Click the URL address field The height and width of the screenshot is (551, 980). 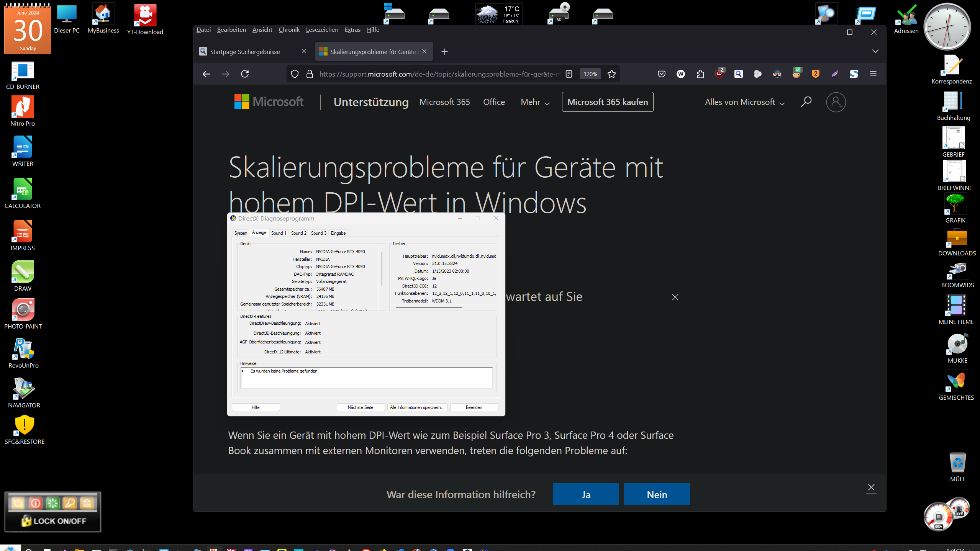pos(439,74)
